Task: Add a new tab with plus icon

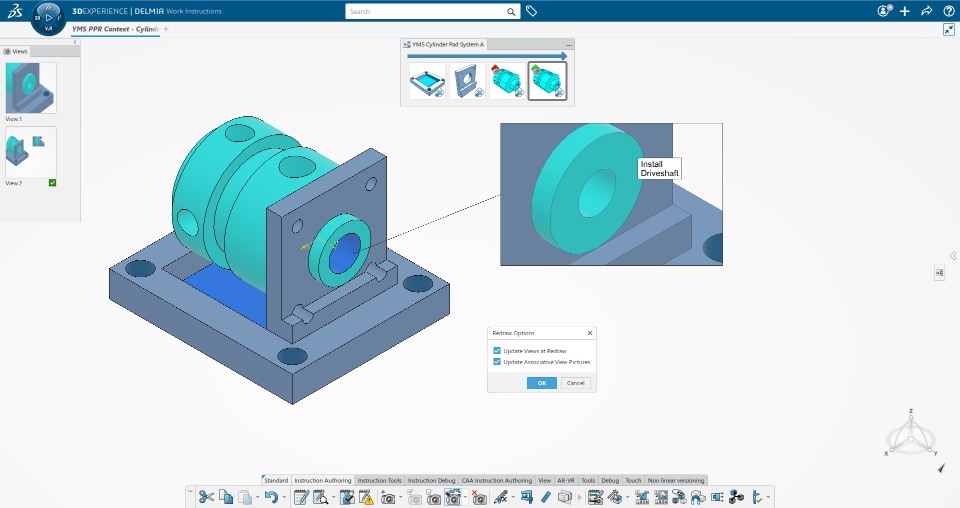Action: (166, 29)
